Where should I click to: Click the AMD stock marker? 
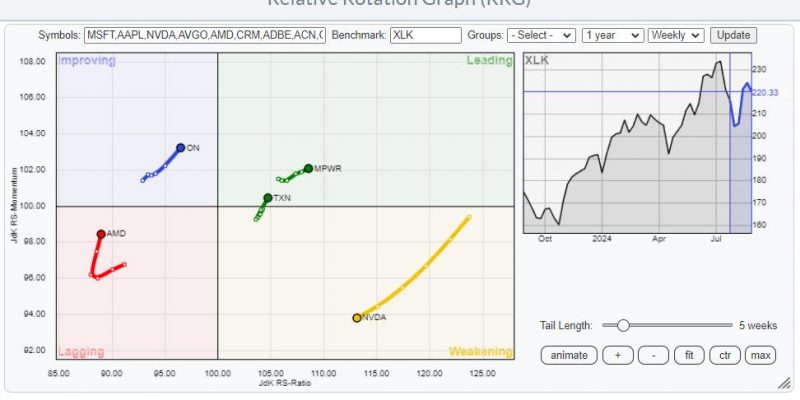click(101, 234)
